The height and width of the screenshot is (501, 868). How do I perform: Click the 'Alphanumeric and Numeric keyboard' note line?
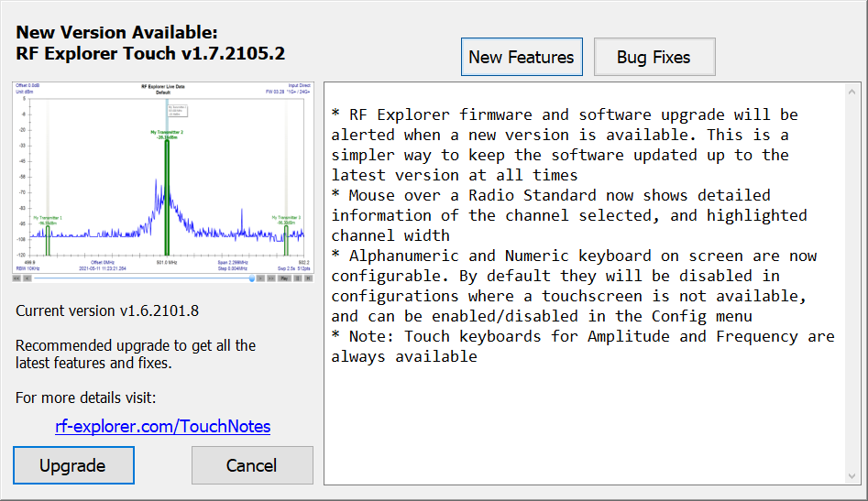pos(574,256)
